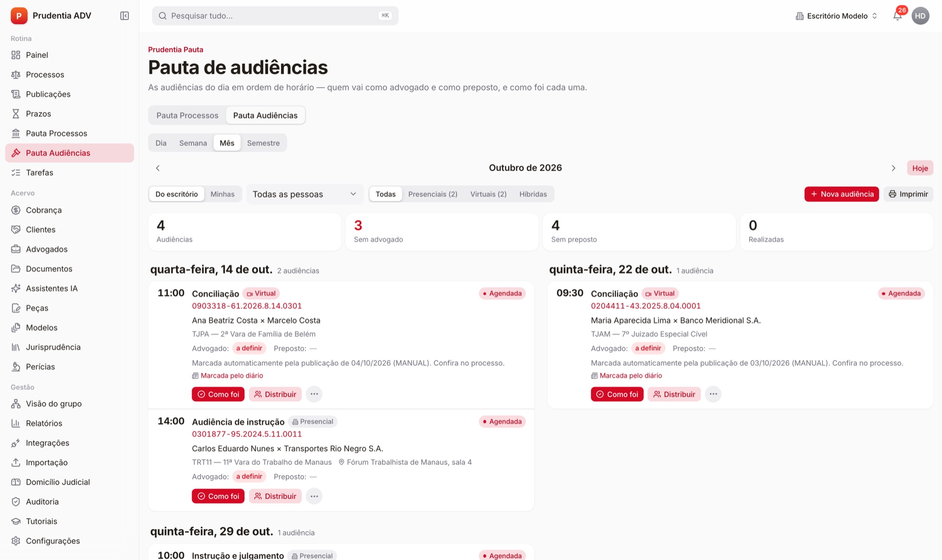Open the HD user avatar menu
This screenshot has height=560, width=942.
(920, 16)
